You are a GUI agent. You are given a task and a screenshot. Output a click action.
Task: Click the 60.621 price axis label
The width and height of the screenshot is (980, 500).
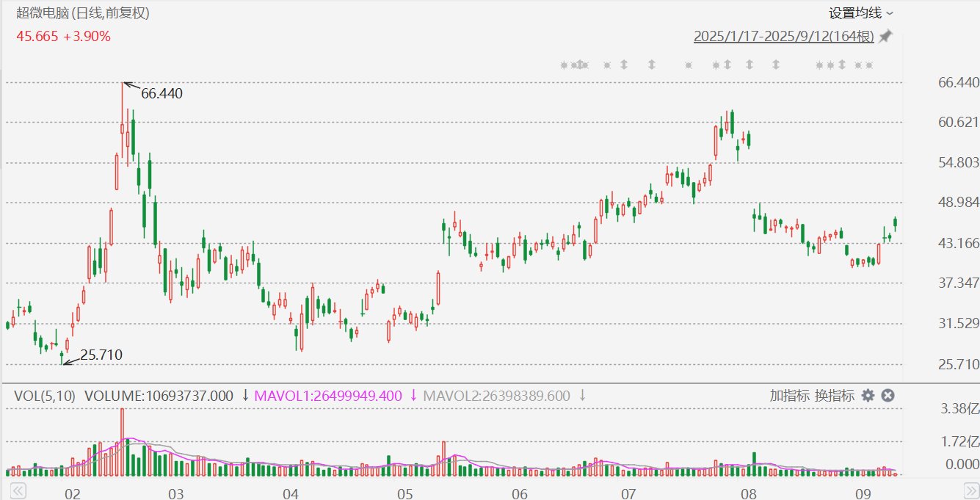point(959,123)
